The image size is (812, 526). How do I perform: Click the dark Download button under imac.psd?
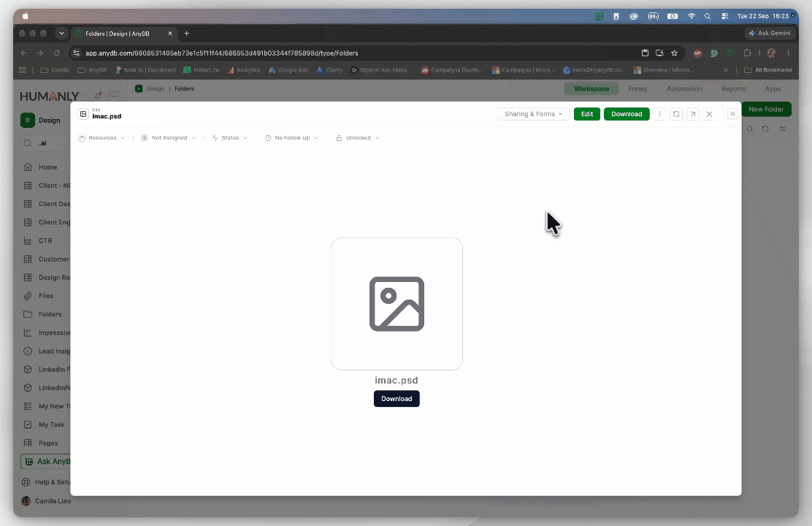coord(397,398)
